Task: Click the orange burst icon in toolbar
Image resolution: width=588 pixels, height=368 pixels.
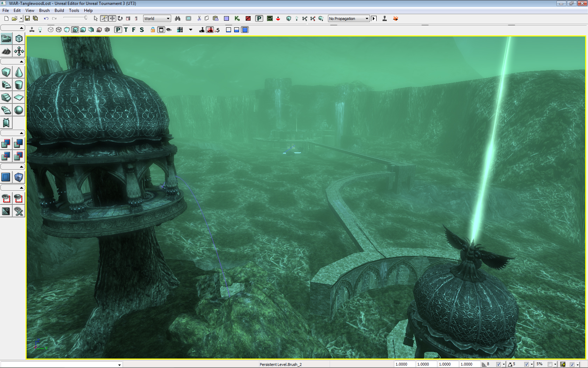Action: click(395, 19)
